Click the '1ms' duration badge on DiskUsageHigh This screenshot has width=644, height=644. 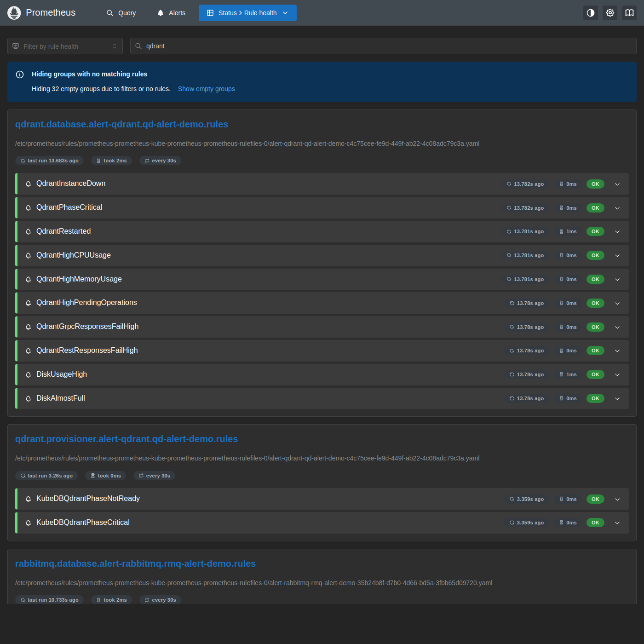[568, 374]
